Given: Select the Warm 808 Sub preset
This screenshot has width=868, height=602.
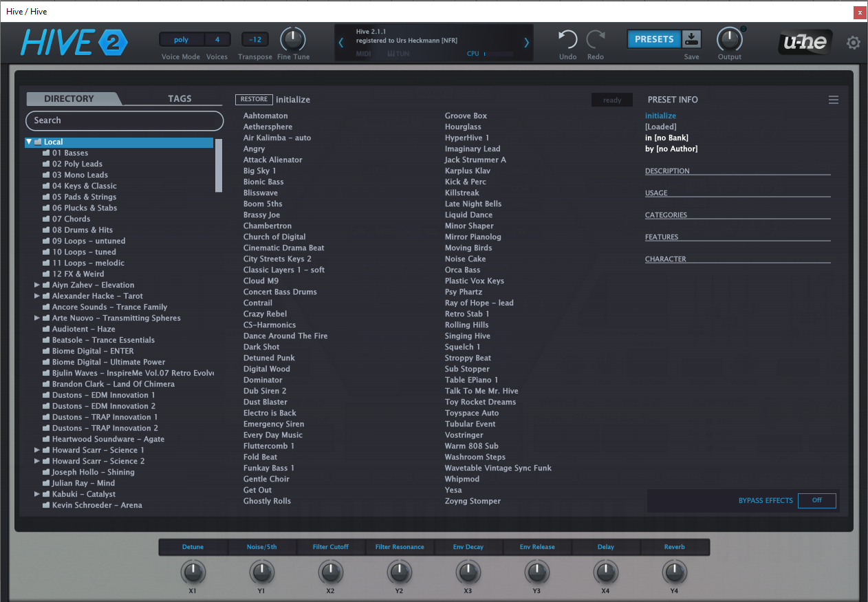Looking at the screenshot, I should pyautogui.click(x=472, y=446).
